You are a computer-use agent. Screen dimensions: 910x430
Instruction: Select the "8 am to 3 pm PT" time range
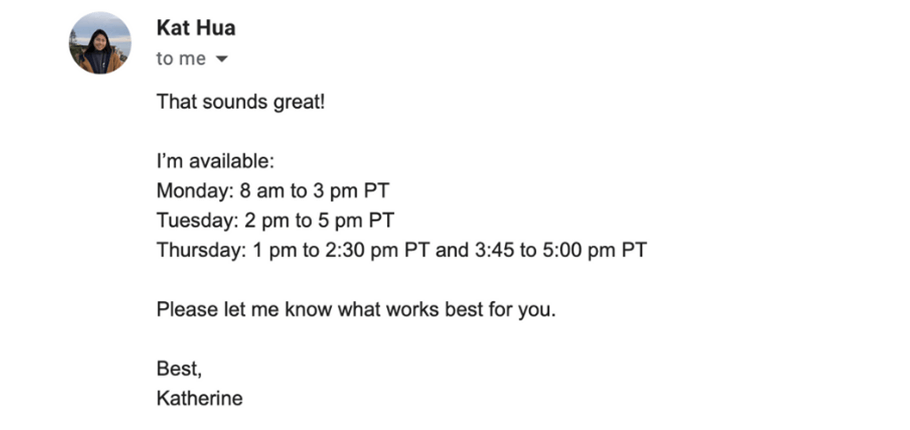tap(314, 191)
